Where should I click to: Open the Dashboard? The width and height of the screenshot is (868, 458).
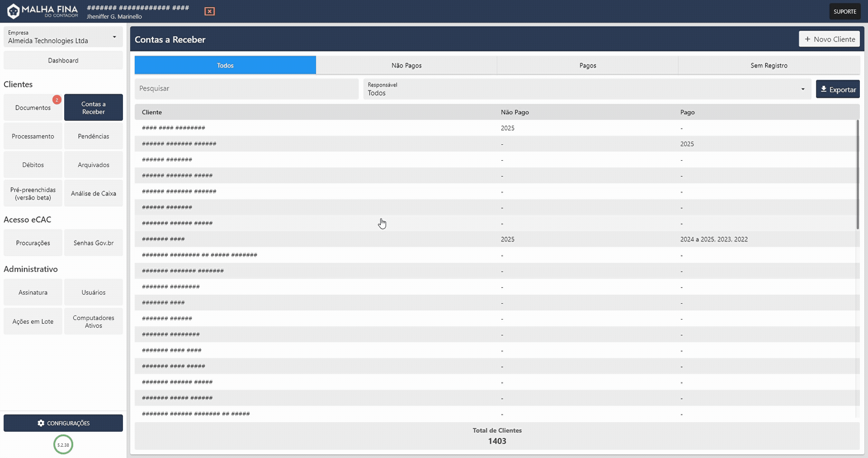click(63, 60)
